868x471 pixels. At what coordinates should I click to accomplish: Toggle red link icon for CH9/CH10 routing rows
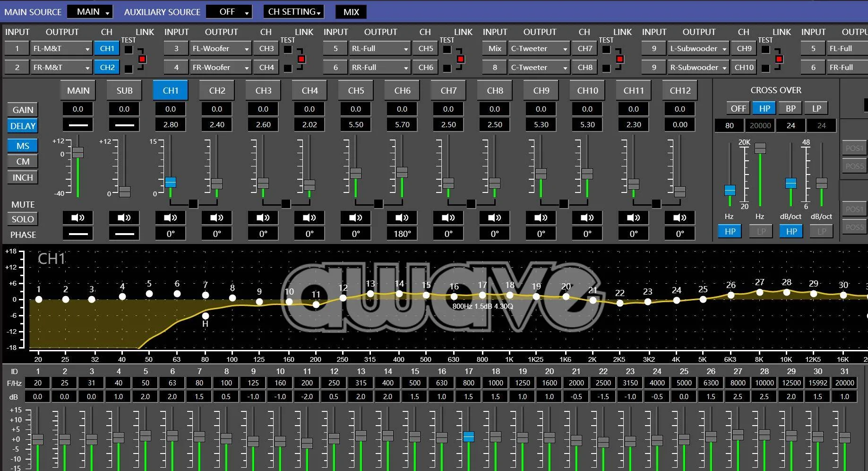point(779,59)
